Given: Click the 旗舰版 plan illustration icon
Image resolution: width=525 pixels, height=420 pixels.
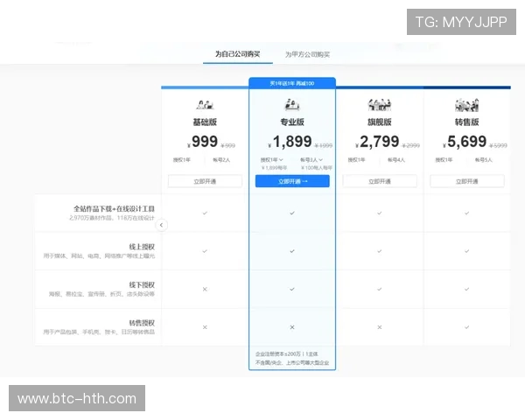Looking at the screenshot, I should tap(379, 104).
